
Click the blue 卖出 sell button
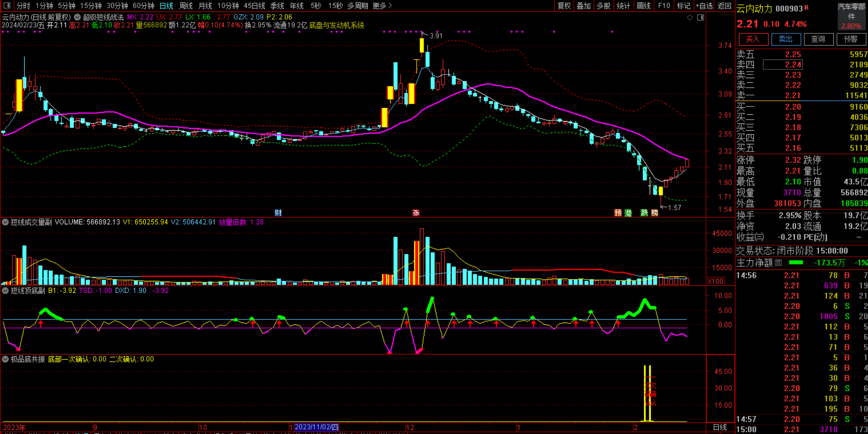[786, 39]
